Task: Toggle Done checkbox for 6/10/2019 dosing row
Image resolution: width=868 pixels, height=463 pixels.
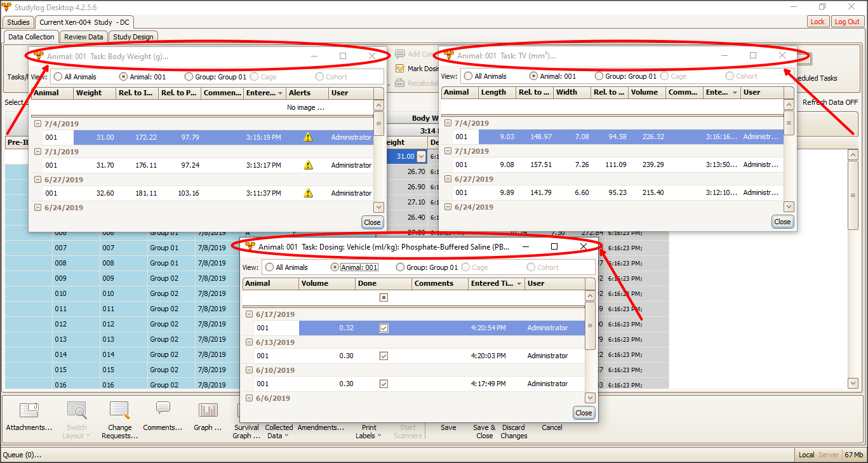Action: 384,384
